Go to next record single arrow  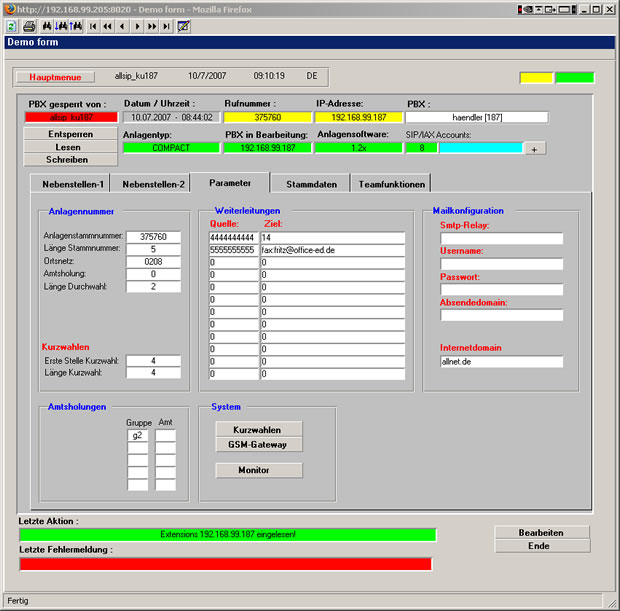pyautogui.click(x=137, y=26)
